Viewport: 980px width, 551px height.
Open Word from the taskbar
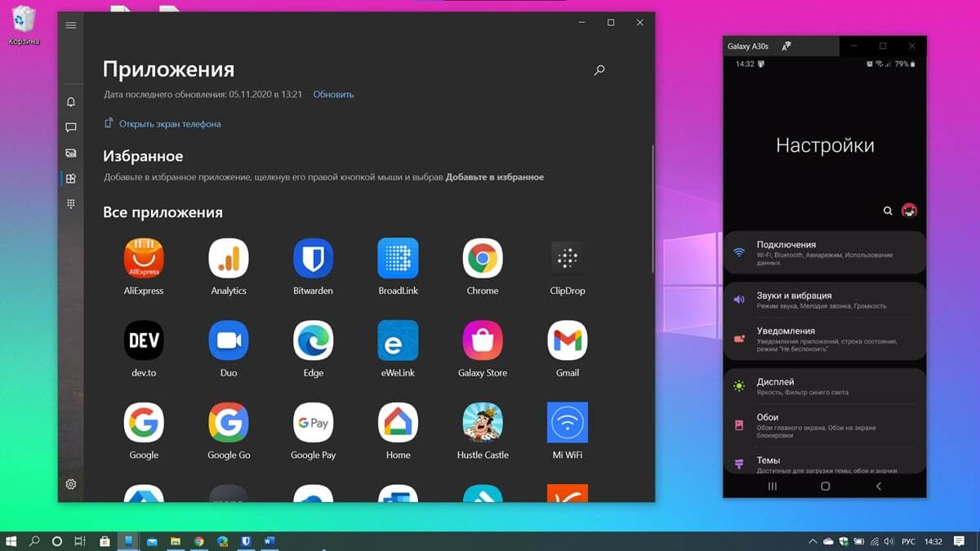(x=269, y=541)
